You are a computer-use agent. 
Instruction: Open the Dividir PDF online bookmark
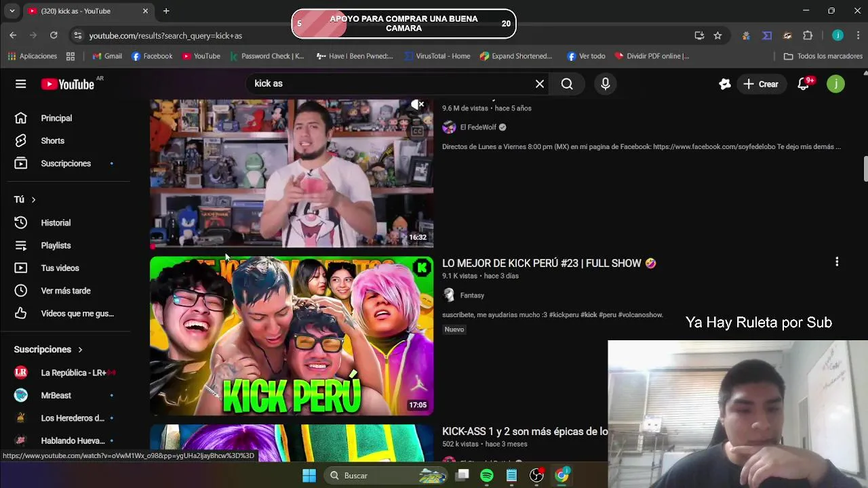(x=652, y=56)
